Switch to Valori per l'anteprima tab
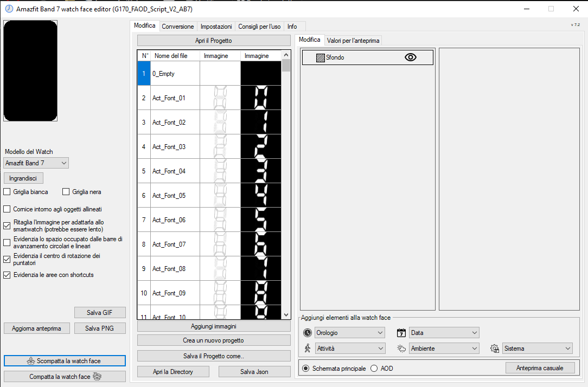 coord(353,41)
